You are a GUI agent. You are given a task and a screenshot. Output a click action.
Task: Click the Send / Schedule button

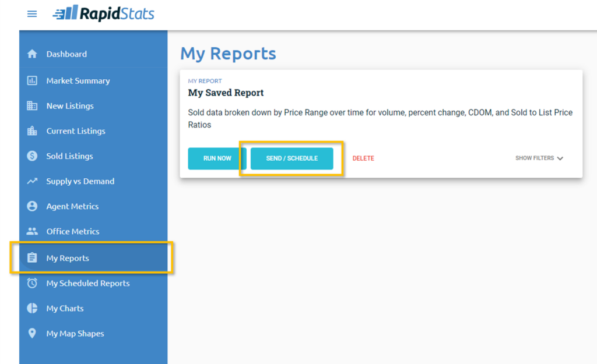pyautogui.click(x=292, y=158)
